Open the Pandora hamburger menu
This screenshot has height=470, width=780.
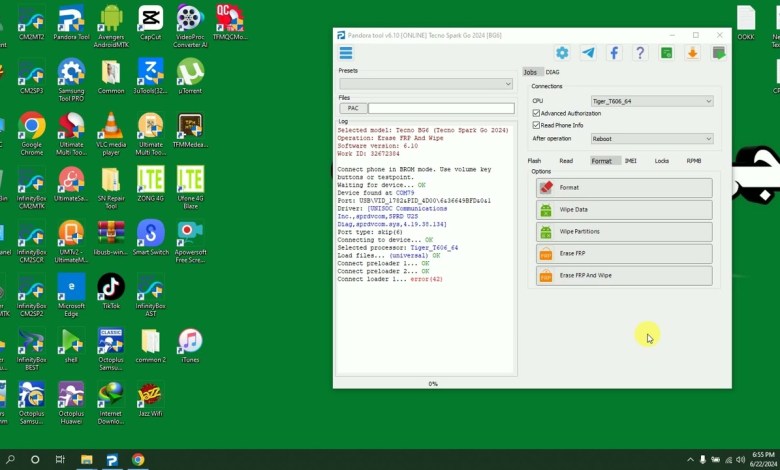click(x=346, y=53)
